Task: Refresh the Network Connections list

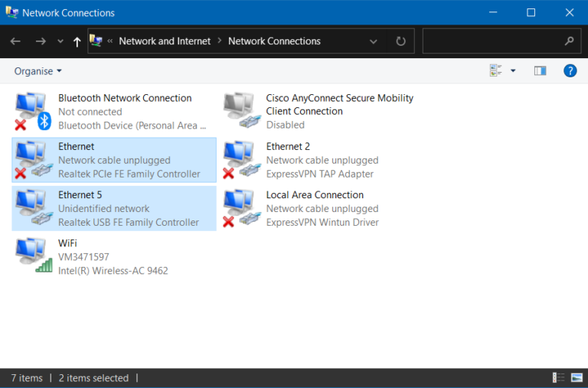Action: pyautogui.click(x=400, y=41)
